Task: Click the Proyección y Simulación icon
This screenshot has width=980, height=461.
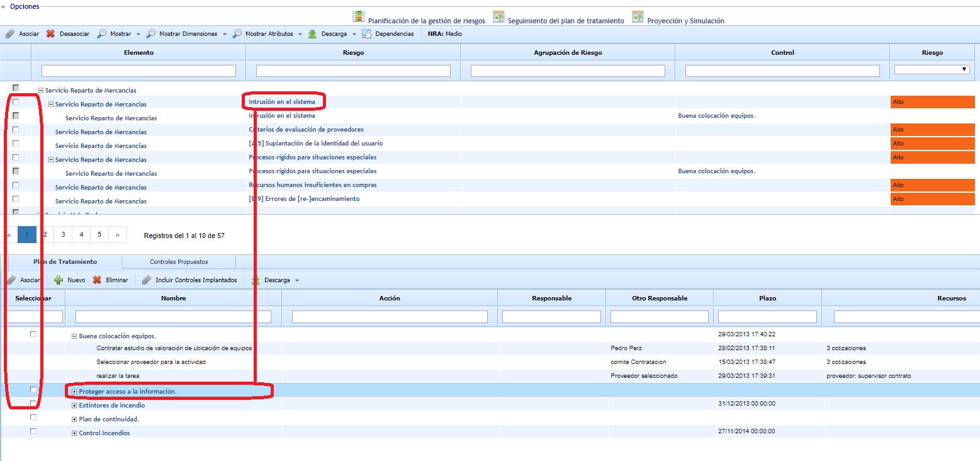Action: tap(638, 17)
